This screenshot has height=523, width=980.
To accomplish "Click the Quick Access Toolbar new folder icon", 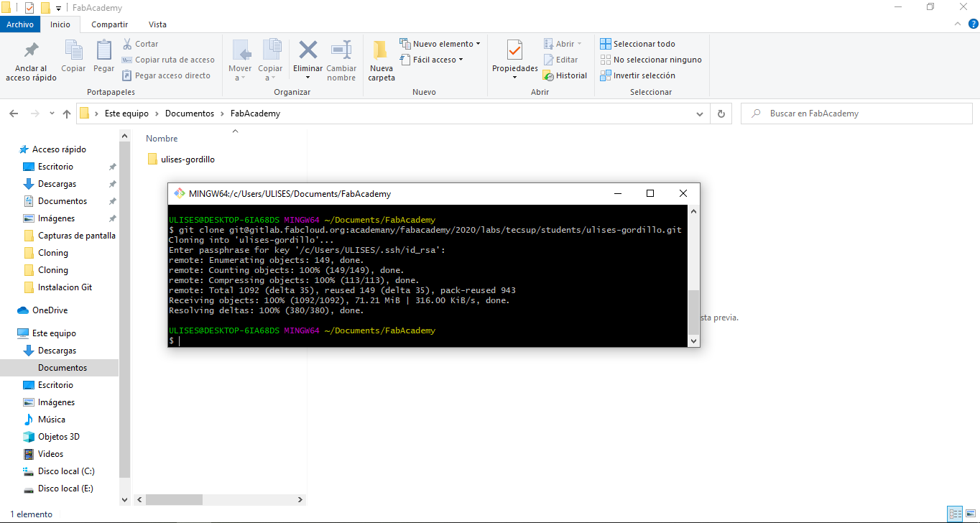I will (x=45, y=8).
